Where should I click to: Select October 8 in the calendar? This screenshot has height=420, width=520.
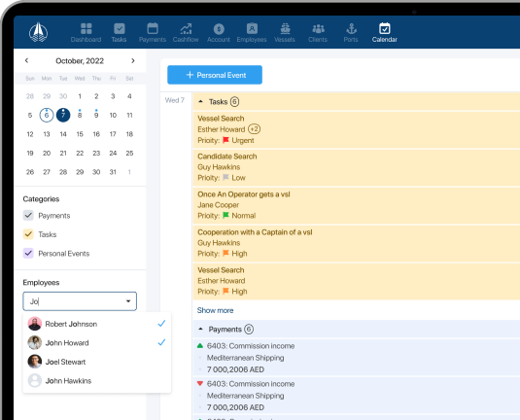pos(80,115)
